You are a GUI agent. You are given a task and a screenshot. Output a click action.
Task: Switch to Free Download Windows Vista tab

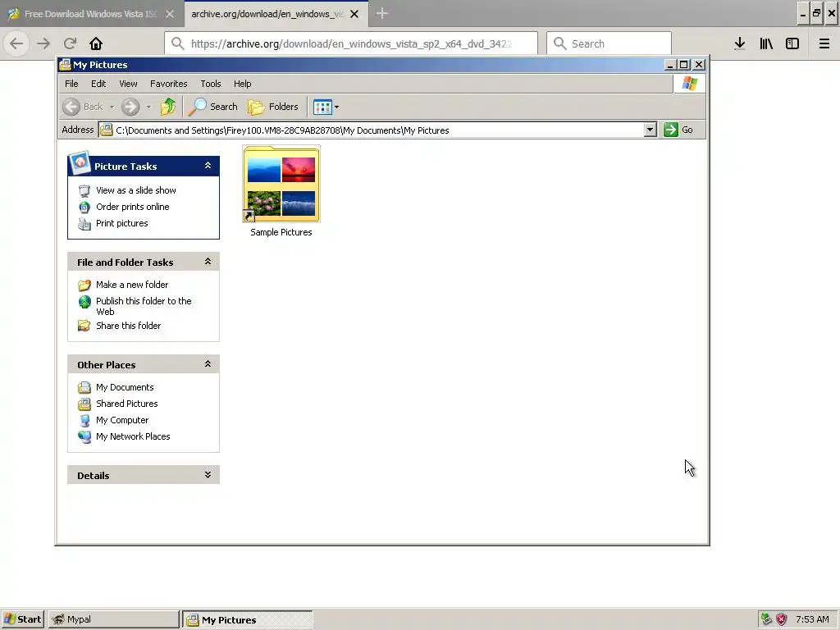pos(91,14)
